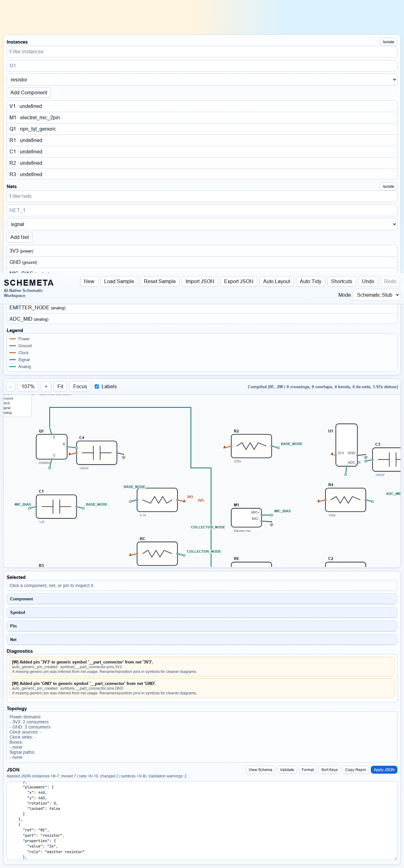Viewport: 404px width, 868px height.
Task: Toggle the Labels checkbox
Action: [x=97, y=386]
